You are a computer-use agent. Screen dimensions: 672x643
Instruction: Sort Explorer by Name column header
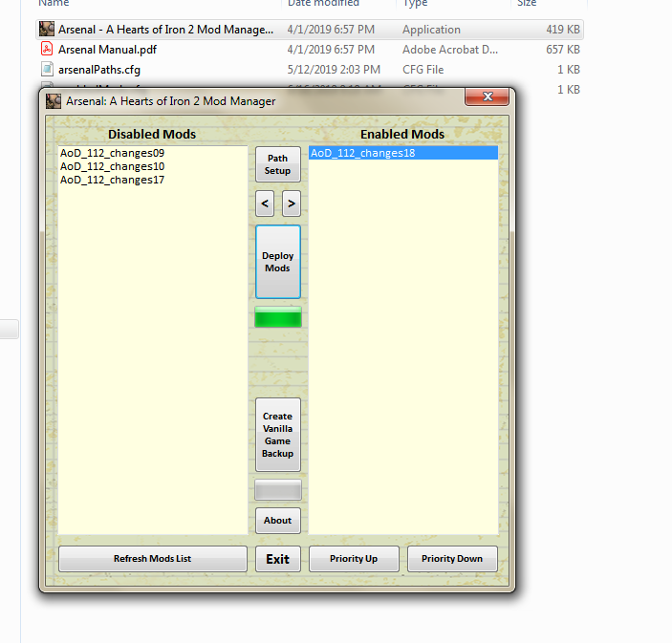(x=54, y=3)
